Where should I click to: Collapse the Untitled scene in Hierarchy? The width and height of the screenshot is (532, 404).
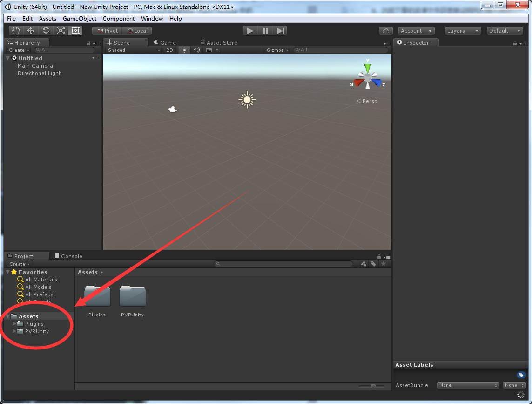coord(8,58)
